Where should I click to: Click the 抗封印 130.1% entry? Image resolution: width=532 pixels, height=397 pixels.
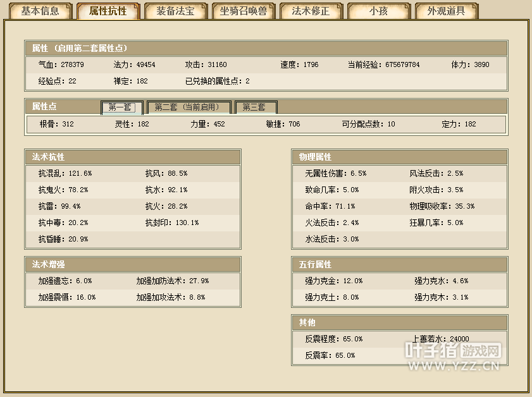172,223
